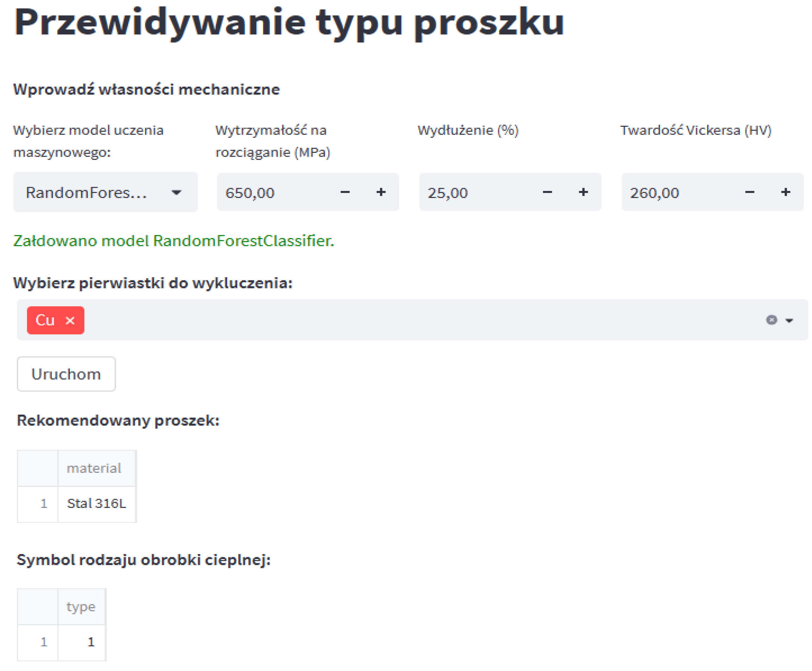Open the machine learning model dropdown
812x671 pixels.
click(x=176, y=192)
